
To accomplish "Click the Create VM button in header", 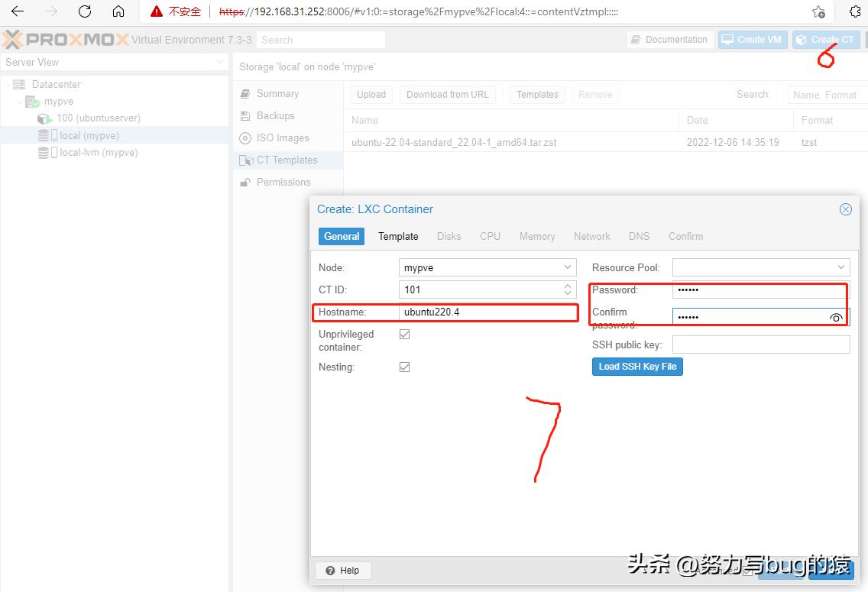I will [752, 39].
